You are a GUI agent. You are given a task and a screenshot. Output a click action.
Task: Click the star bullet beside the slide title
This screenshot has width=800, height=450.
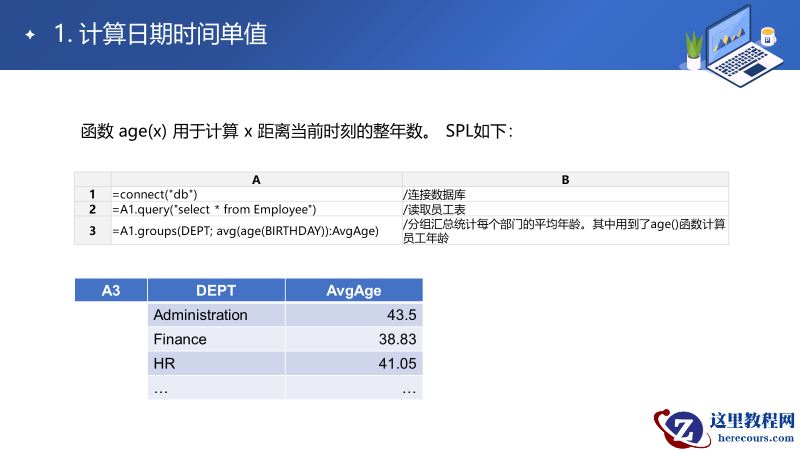tap(30, 35)
